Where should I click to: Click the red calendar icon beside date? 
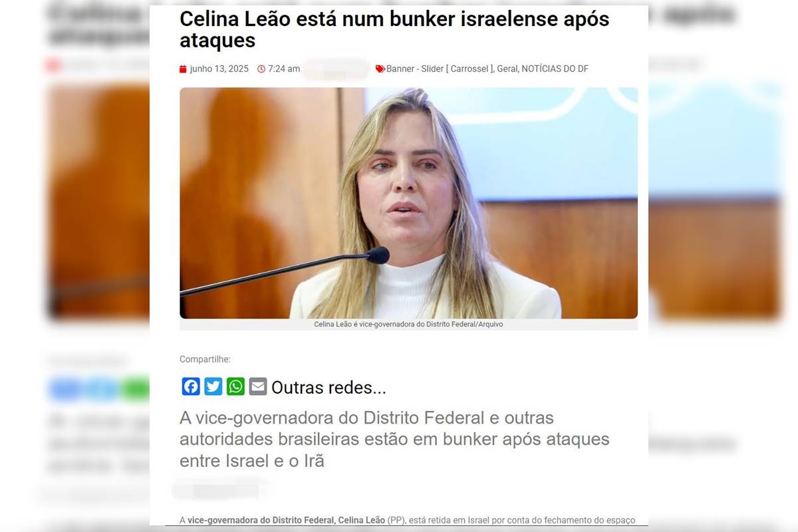pos(183,69)
